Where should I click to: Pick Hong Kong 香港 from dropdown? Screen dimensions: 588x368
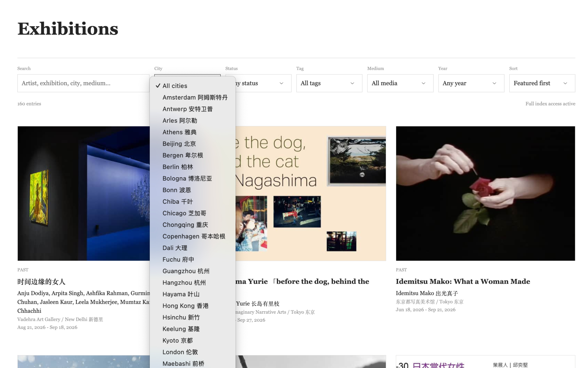(192, 306)
